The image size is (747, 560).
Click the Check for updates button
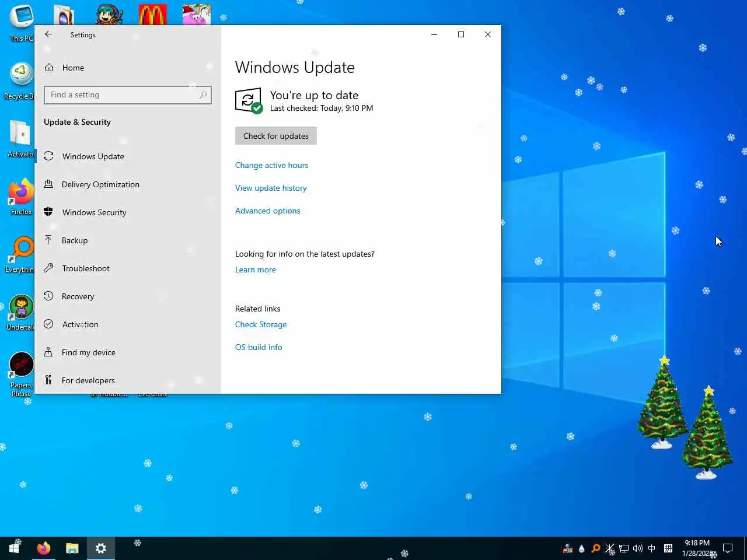276,136
